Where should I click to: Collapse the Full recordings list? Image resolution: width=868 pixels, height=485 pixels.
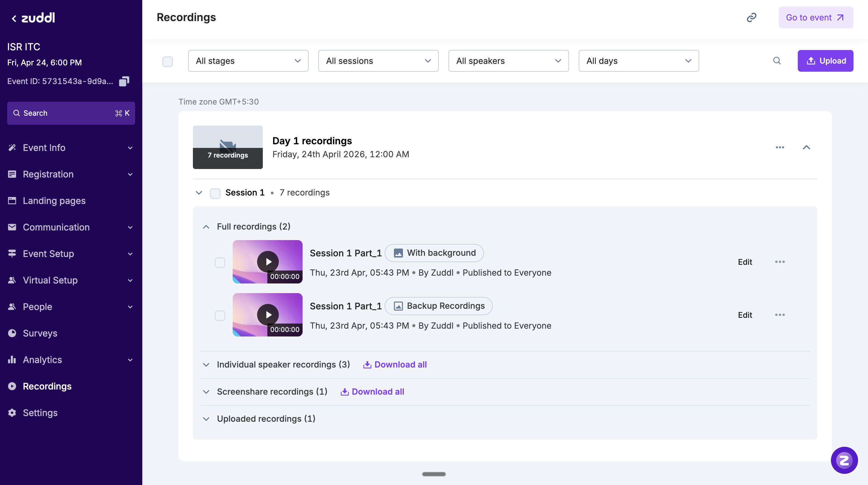[x=206, y=227]
